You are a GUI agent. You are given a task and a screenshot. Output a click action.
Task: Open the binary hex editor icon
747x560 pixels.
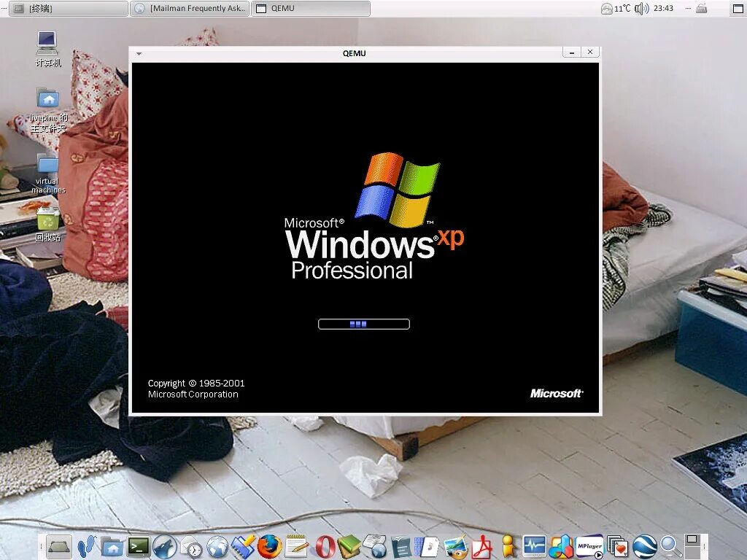pos(427,547)
